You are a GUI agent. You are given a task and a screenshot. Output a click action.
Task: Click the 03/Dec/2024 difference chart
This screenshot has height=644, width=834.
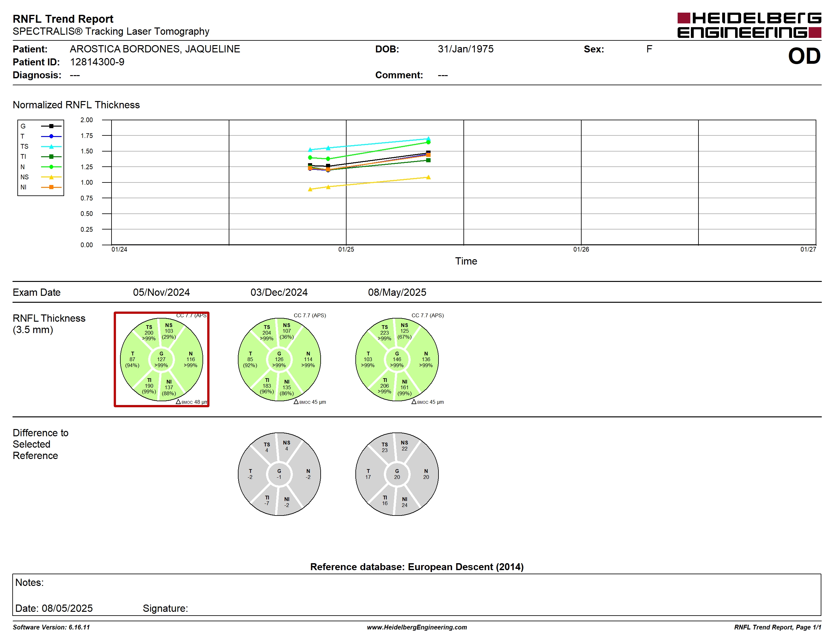coord(279,474)
